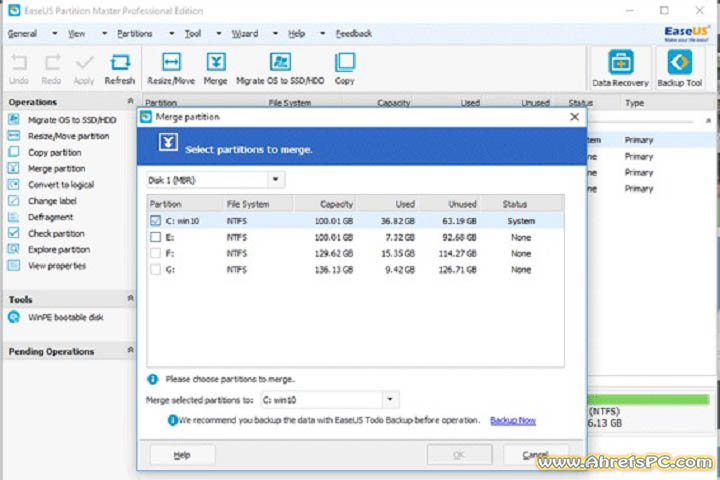Viewport: 720px width, 480px height.
Task: Open the General menu
Action: tap(22, 34)
